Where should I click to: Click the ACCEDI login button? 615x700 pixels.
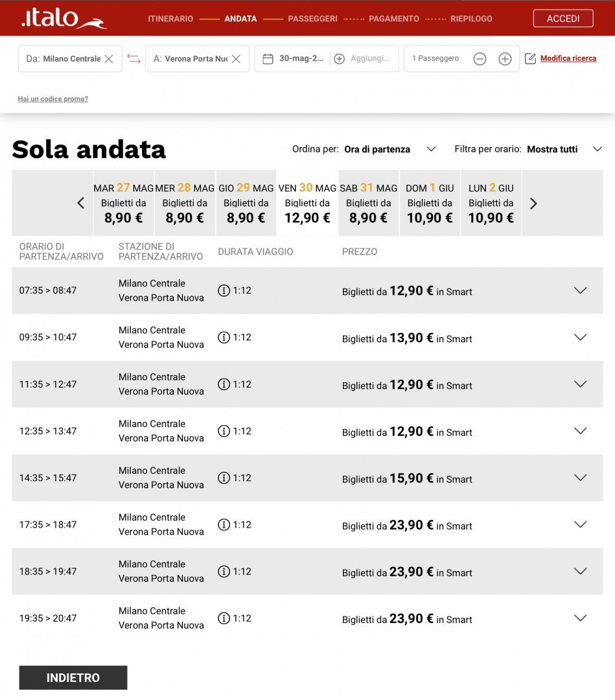tap(563, 19)
